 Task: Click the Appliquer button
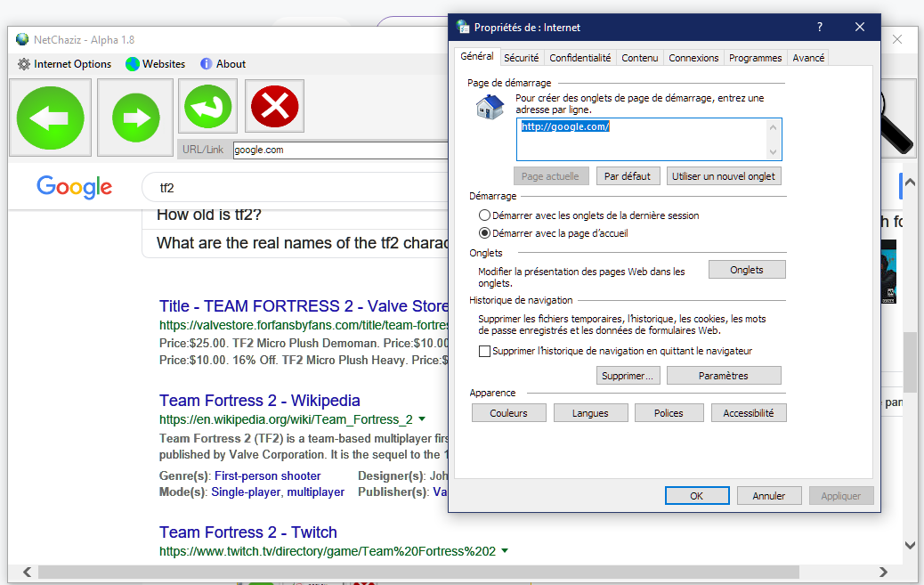click(841, 496)
